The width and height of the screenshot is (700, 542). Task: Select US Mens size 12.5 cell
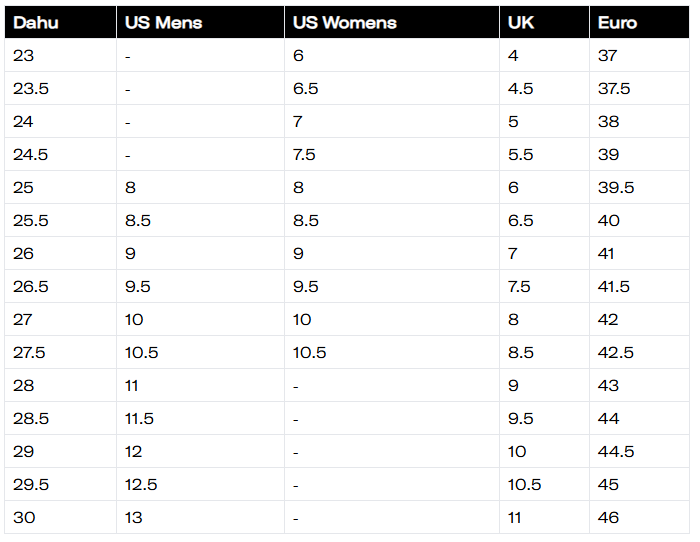click(141, 485)
